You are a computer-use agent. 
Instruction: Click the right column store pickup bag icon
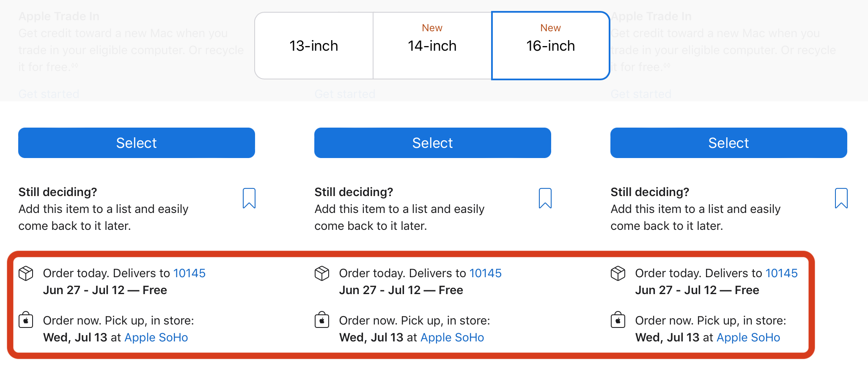[x=618, y=320]
